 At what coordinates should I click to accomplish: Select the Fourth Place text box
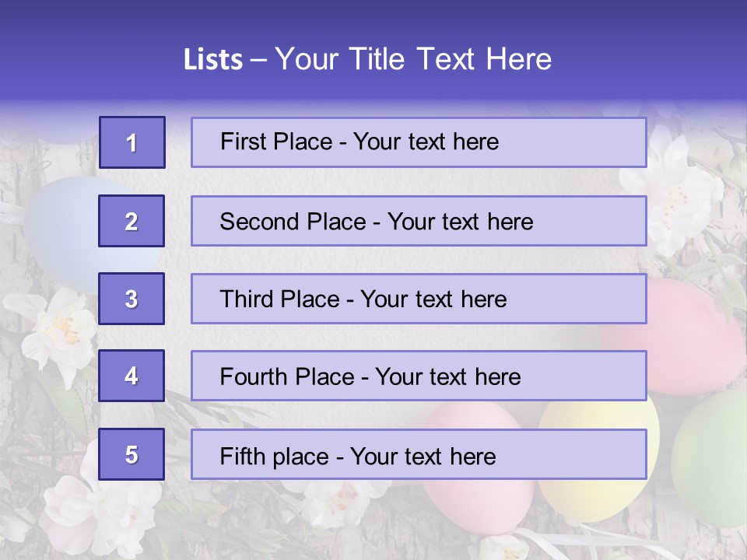419,376
